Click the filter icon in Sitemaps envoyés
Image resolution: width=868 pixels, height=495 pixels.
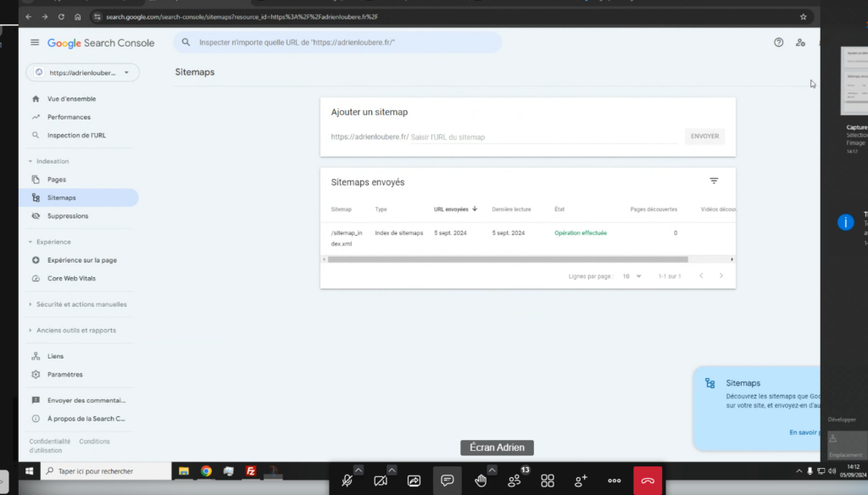pyautogui.click(x=714, y=181)
